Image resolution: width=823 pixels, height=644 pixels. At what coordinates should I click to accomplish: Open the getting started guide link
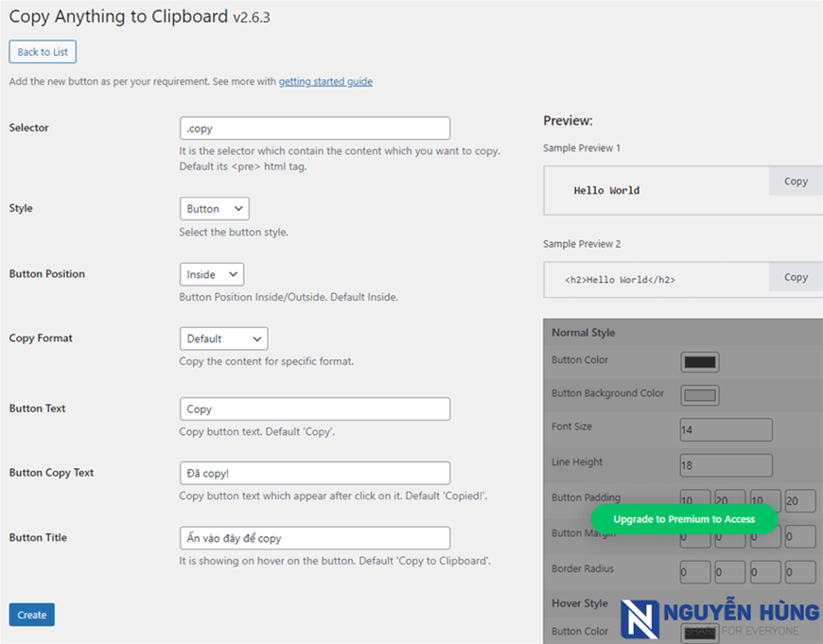coord(325,81)
